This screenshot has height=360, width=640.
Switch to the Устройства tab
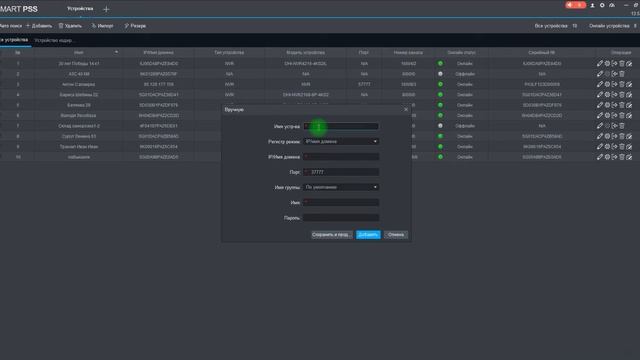click(80, 9)
